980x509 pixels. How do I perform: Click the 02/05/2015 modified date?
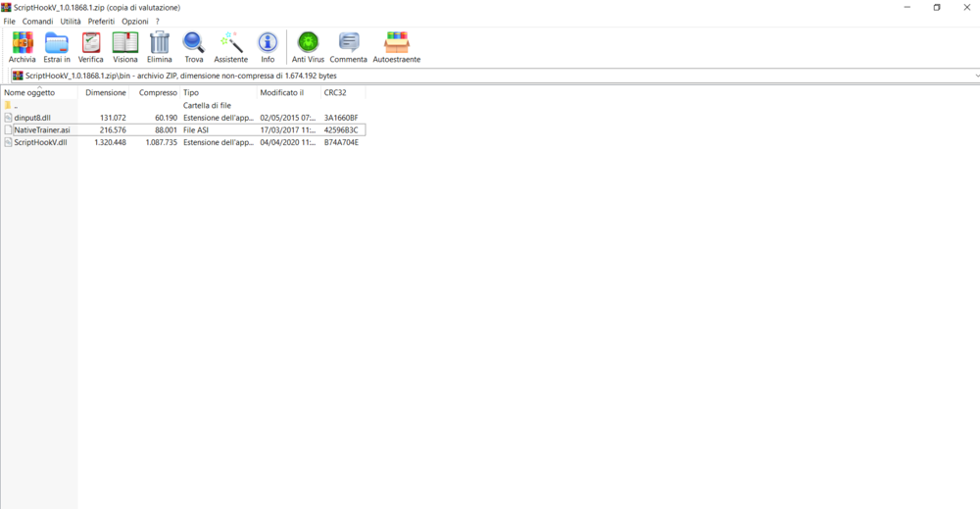pos(287,118)
